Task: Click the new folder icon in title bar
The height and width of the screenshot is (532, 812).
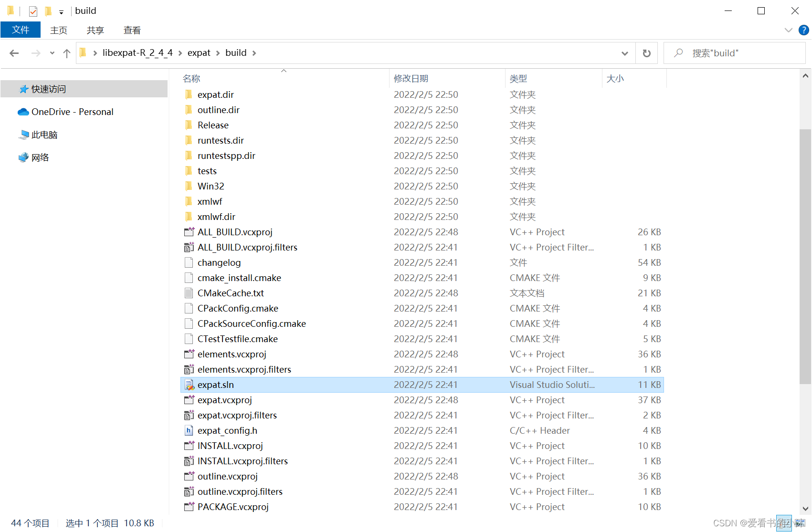Action: 48,11
